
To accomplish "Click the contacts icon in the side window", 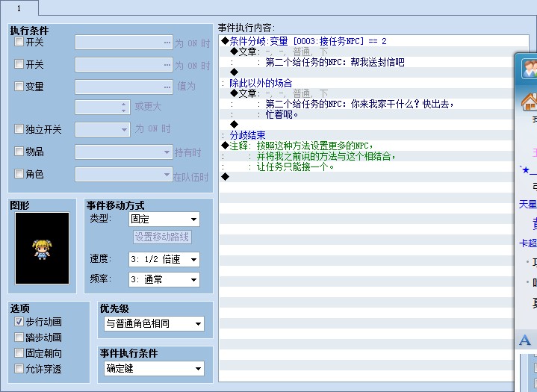I will [x=529, y=69].
